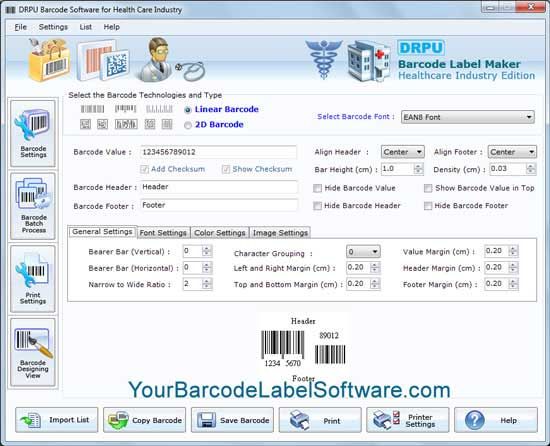Enable Hide Barcode Footer checkbox

(x=428, y=206)
